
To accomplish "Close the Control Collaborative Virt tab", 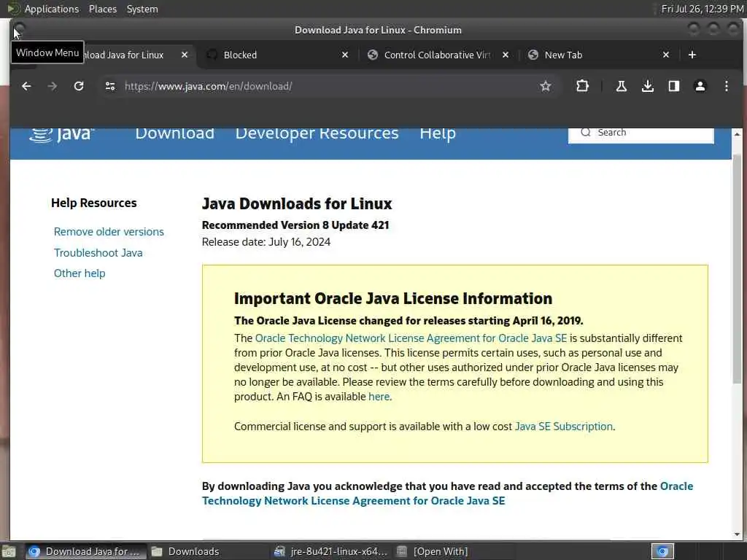I will click(506, 55).
